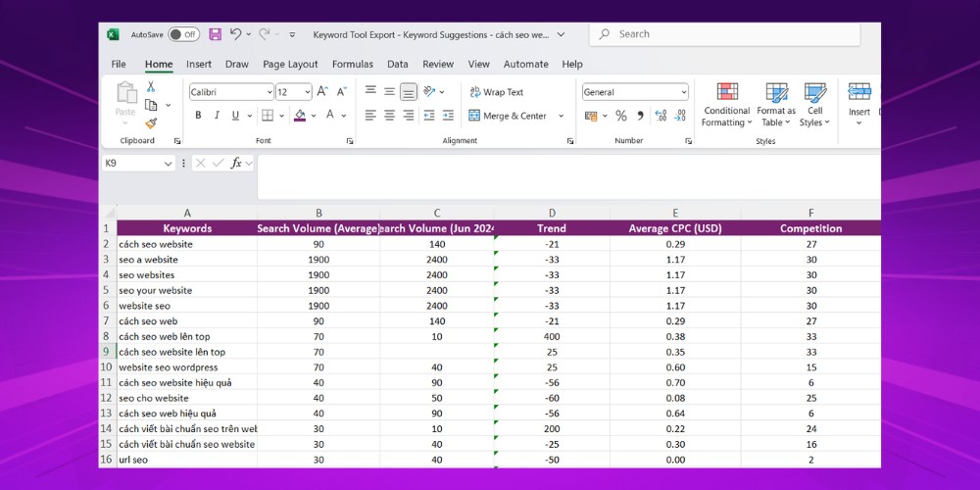This screenshot has height=490, width=980.
Task: Toggle Italic formatting
Action: (217, 115)
